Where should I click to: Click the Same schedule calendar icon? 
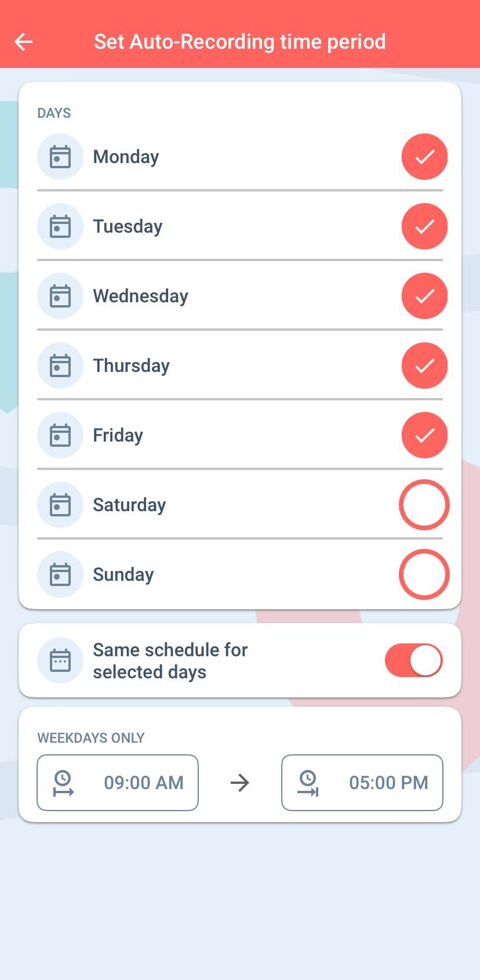point(60,660)
